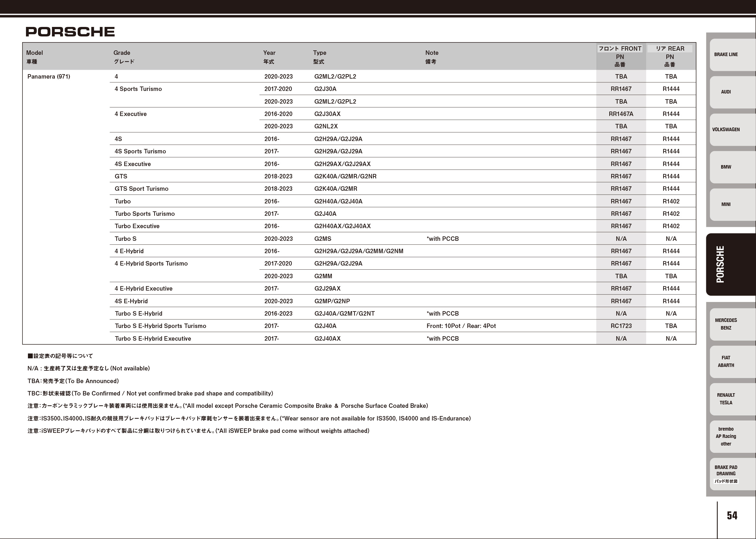Open the MINI side tab
The image size is (756, 539).
(733, 204)
